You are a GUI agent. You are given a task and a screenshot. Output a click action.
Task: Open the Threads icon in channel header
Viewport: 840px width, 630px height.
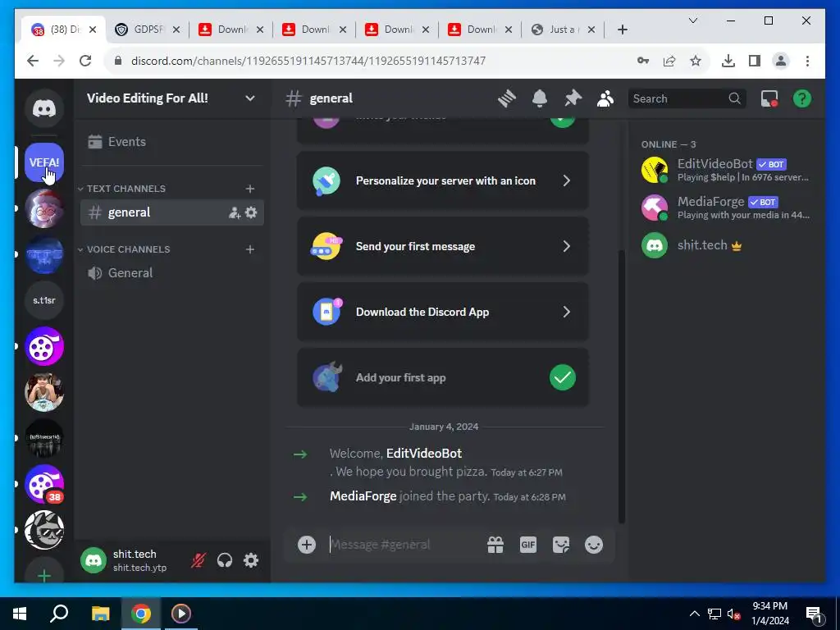(507, 98)
